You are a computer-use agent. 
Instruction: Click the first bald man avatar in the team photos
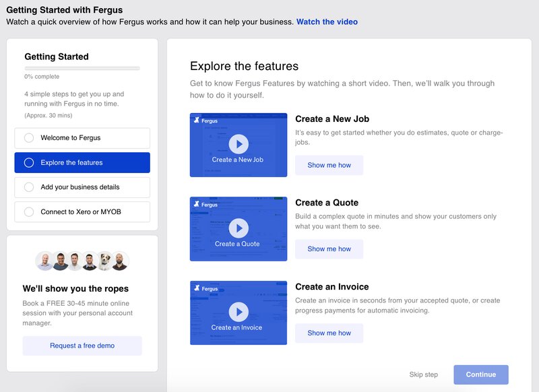(x=44, y=261)
